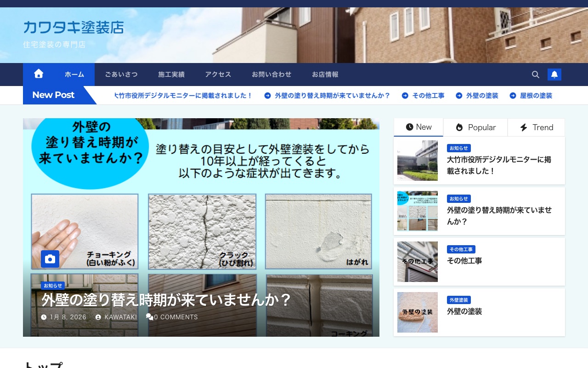This screenshot has height=368, width=588.
Task: Click the KAWATAKI author link
Action: tap(120, 317)
